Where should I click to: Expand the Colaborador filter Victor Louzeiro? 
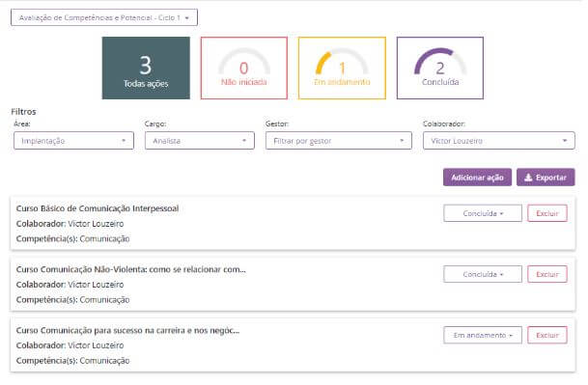click(499, 141)
